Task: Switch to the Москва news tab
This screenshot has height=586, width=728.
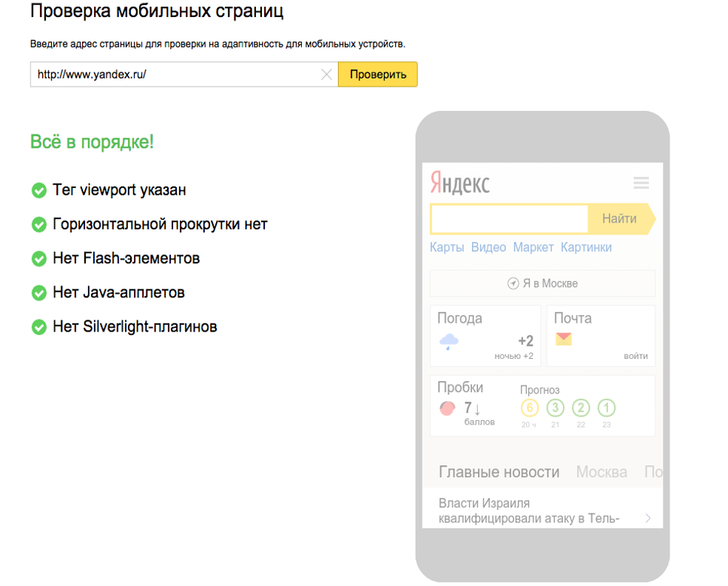Action: (601, 472)
